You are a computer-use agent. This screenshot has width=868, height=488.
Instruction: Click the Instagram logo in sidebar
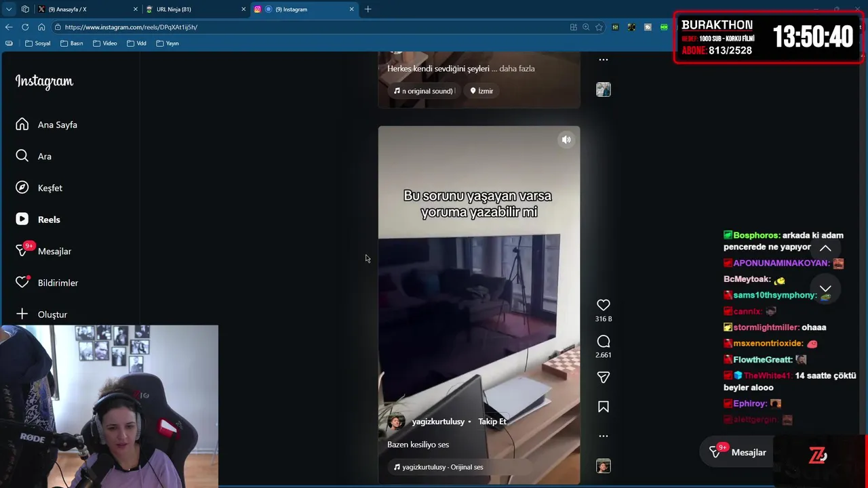pyautogui.click(x=44, y=81)
